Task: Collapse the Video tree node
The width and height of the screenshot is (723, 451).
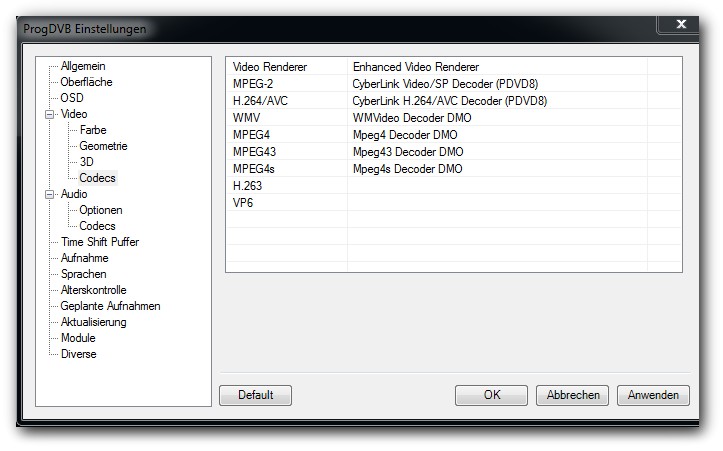Action: (49, 114)
